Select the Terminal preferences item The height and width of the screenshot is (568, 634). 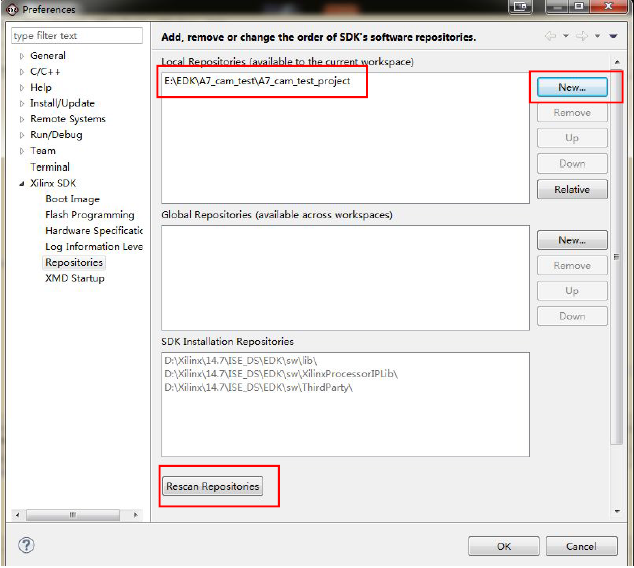50,167
